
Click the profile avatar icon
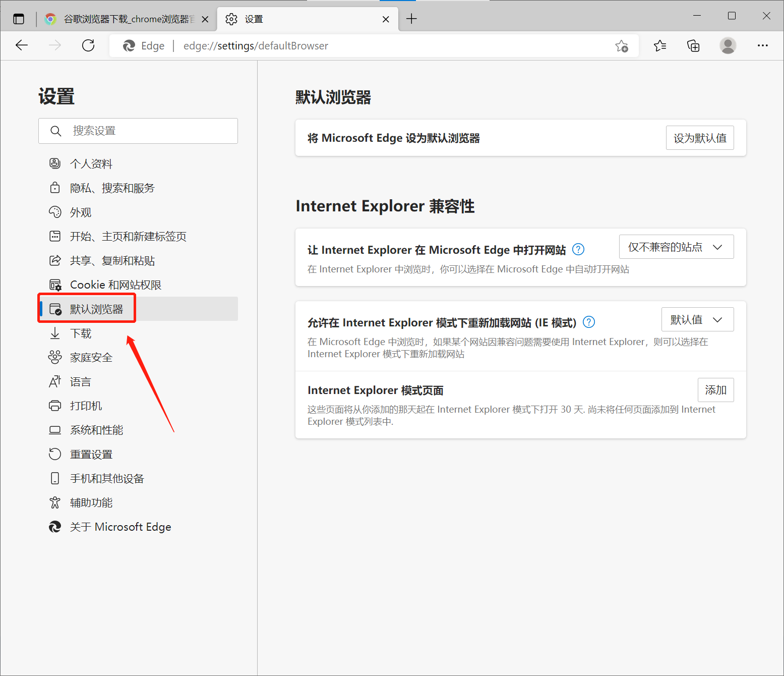pyautogui.click(x=728, y=45)
